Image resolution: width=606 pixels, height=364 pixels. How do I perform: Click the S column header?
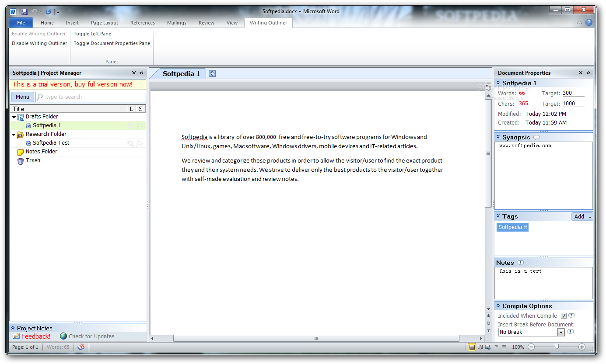pyautogui.click(x=141, y=109)
